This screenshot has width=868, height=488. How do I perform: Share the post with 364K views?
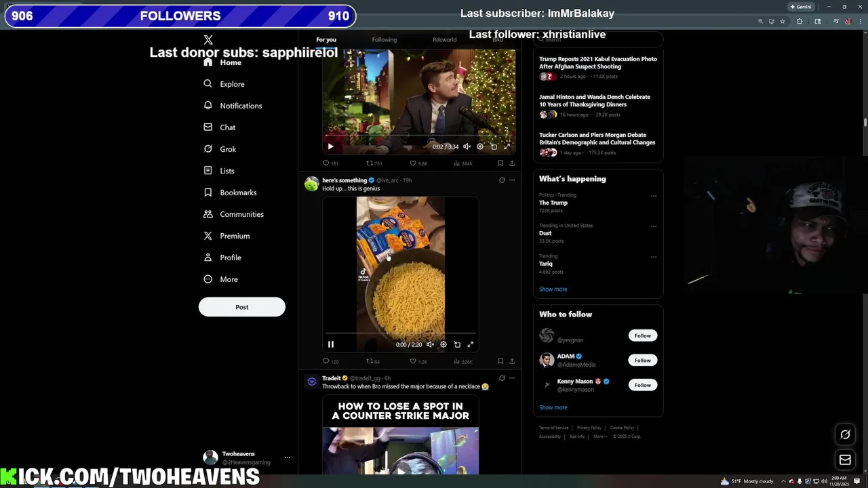[x=512, y=163]
